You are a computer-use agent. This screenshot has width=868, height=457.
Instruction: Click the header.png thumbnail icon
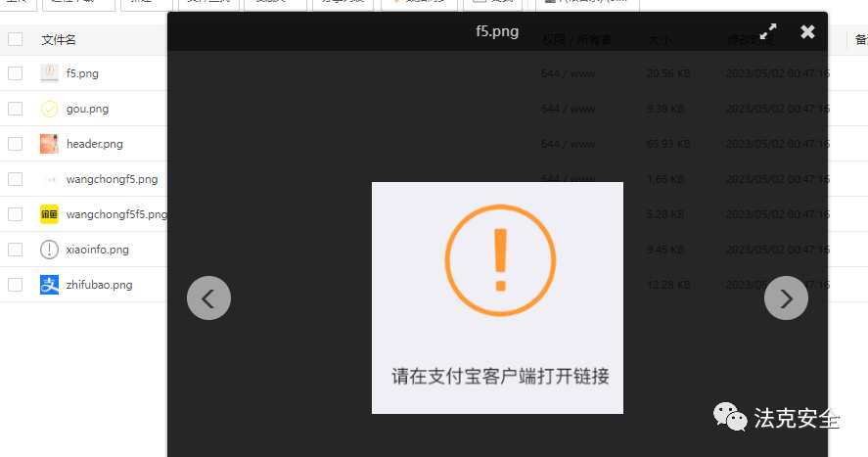(x=49, y=144)
